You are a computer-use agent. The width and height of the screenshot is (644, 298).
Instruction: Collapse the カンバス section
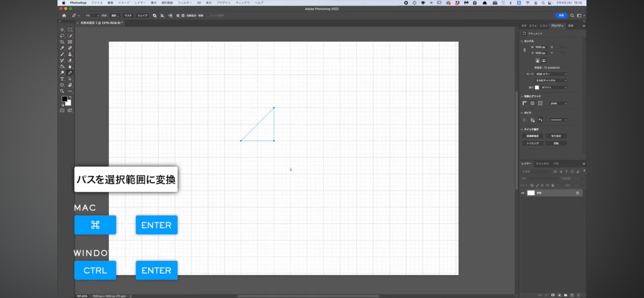522,41
